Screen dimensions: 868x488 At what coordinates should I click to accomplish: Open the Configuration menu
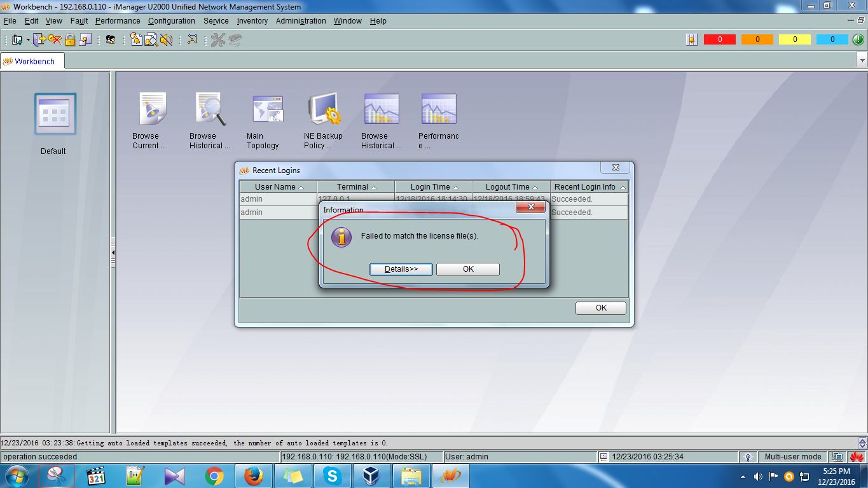[172, 20]
